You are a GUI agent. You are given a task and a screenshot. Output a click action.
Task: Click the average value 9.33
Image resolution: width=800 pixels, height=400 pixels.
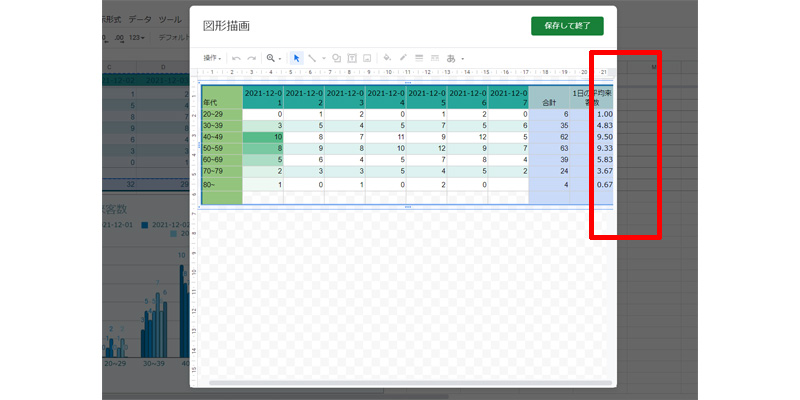(x=605, y=148)
